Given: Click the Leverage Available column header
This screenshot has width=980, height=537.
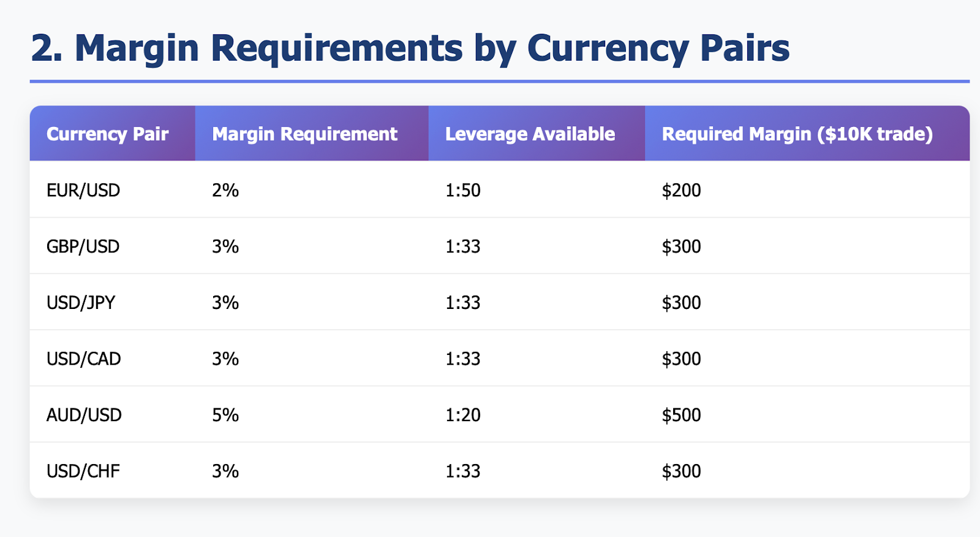Looking at the screenshot, I should pyautogui.click(x=530, y=134).
